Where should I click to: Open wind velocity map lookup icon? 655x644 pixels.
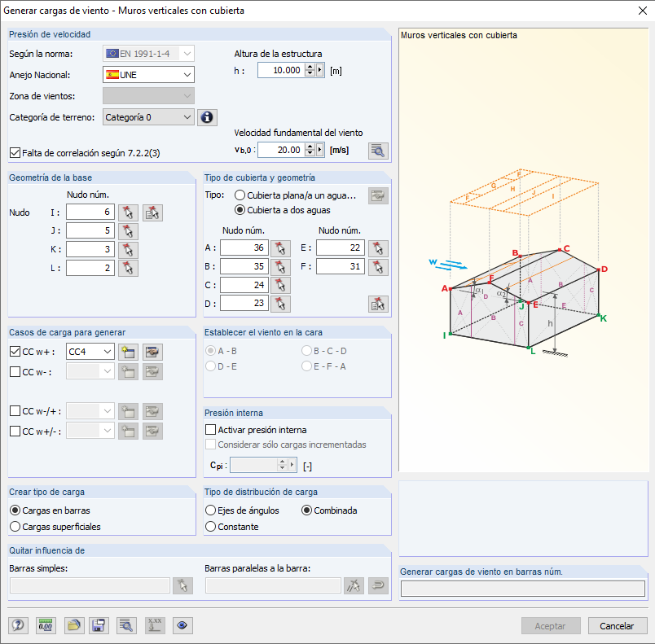click(378, 151)
